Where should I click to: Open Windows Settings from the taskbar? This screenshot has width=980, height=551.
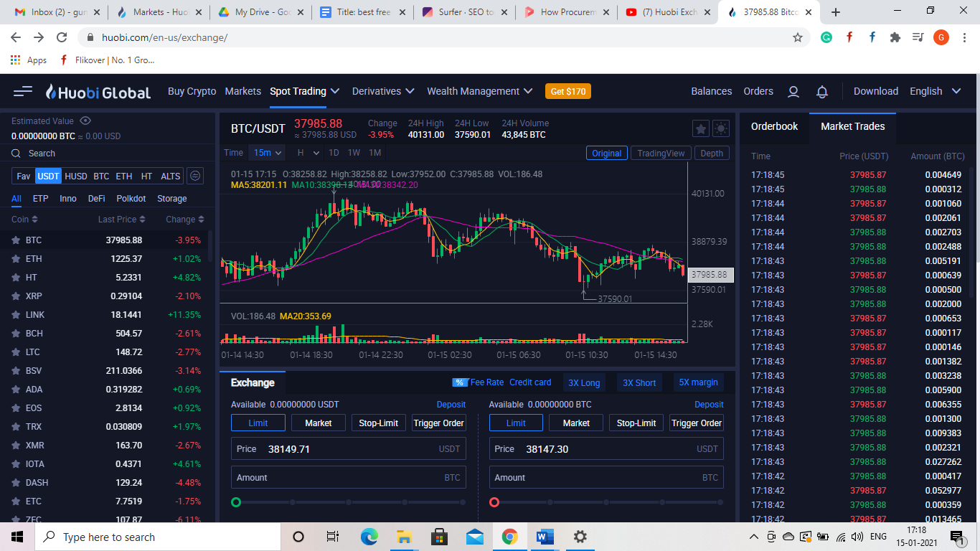pyautogui.click(x=580, y=537)
